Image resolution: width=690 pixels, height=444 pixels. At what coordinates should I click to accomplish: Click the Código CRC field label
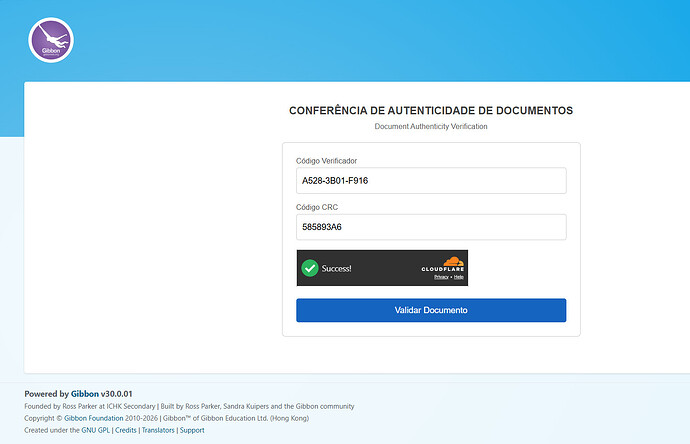(x=317, y=207)
